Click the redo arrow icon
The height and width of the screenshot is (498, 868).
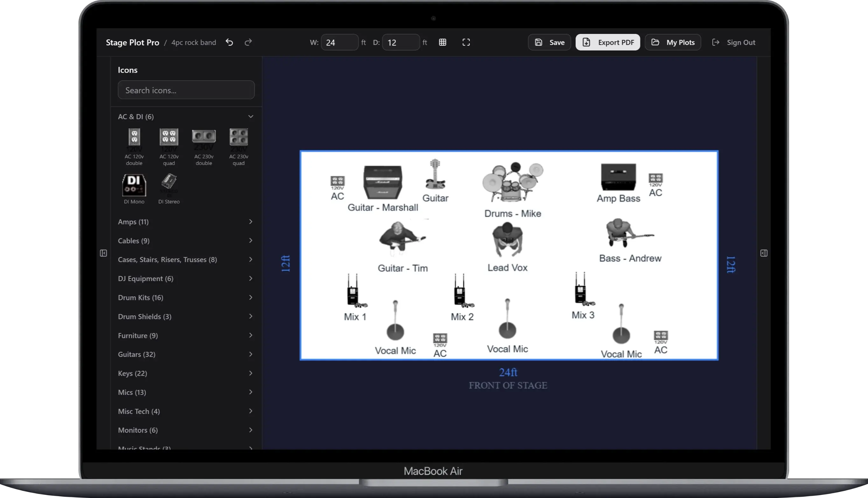248,42
